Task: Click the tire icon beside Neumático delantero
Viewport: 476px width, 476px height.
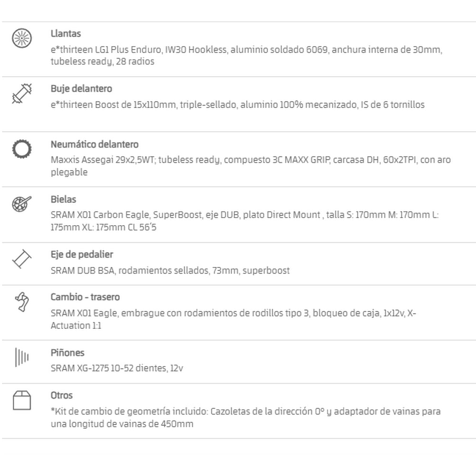Action: tap(22, 149)
